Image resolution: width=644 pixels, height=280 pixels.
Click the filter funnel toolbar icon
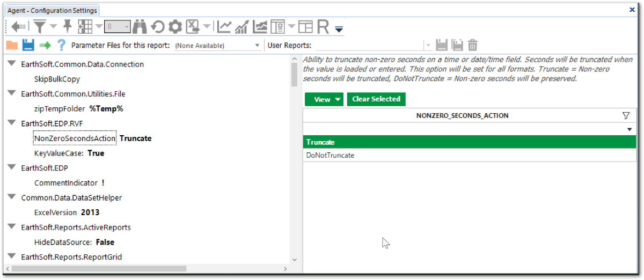coord(40,26)
